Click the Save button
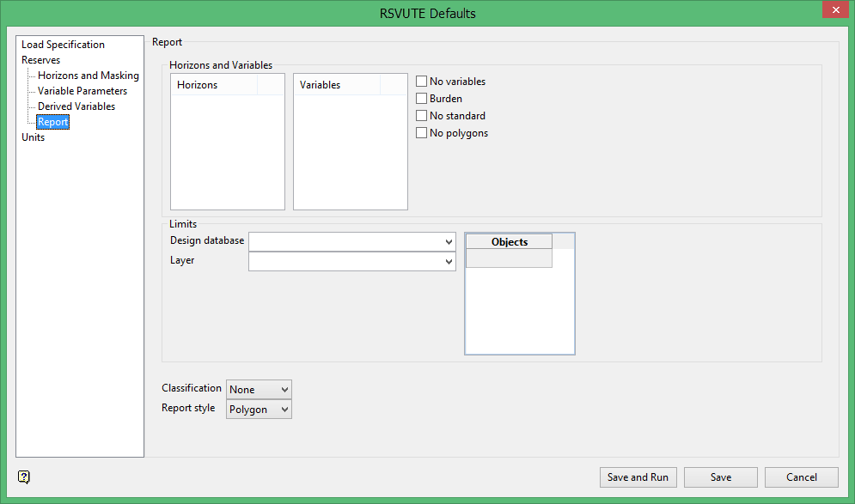The width and height of the screenshot is (855, 504). point(720,477)
